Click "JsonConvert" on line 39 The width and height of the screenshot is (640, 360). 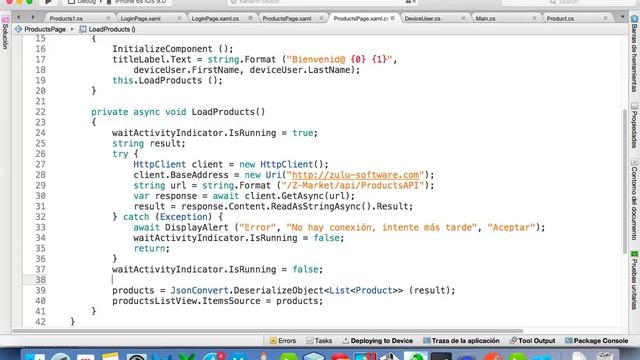tap(199, 290)
